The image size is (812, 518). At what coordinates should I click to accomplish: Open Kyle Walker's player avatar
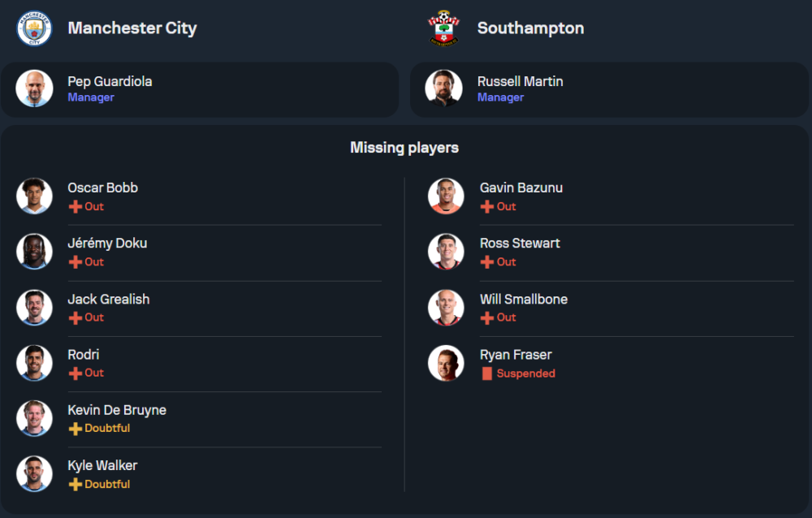34,473
